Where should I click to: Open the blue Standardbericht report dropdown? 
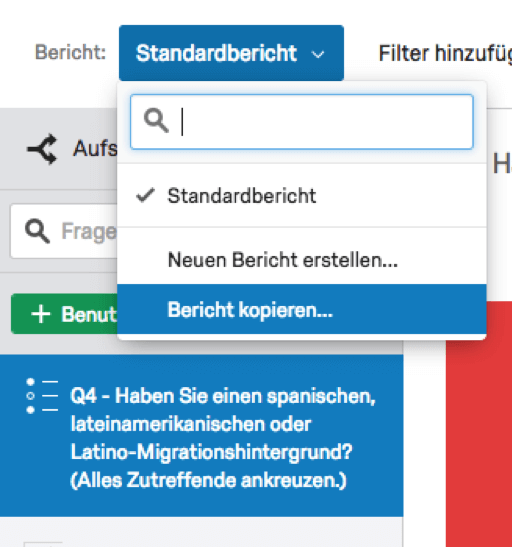[231, 53]
